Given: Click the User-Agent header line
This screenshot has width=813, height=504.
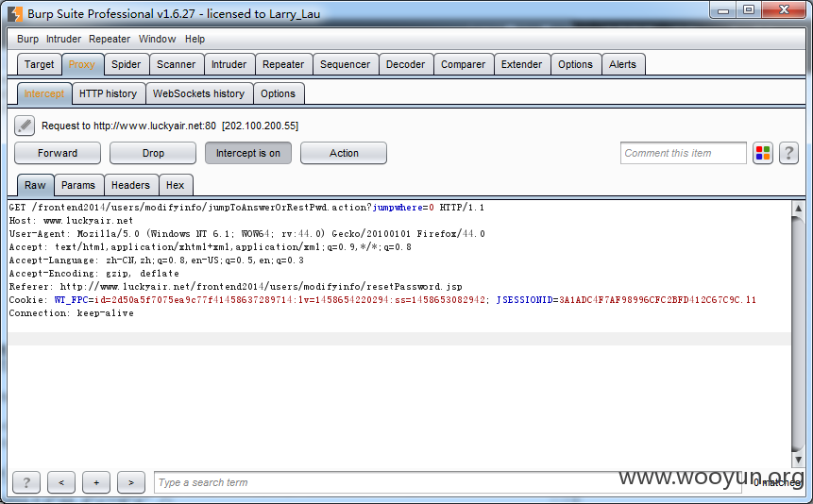Looking at the screenshot, I should point(246,234).
